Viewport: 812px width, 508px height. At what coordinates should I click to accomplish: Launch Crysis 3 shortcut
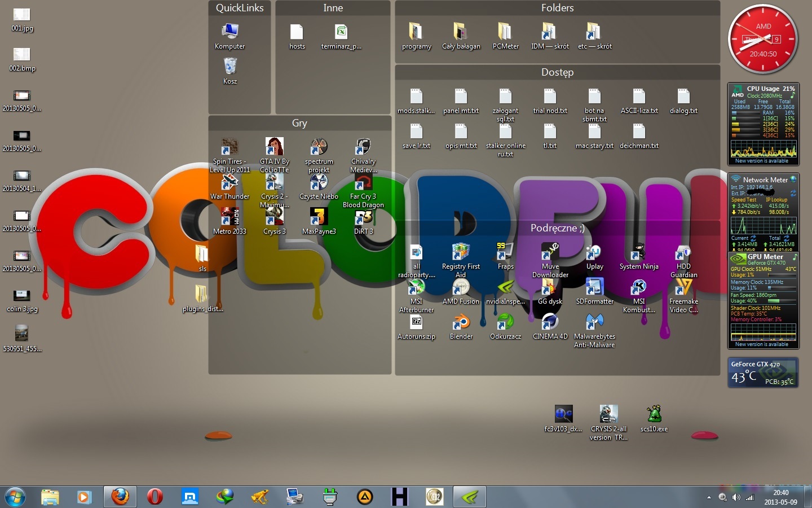pos(275,222)
